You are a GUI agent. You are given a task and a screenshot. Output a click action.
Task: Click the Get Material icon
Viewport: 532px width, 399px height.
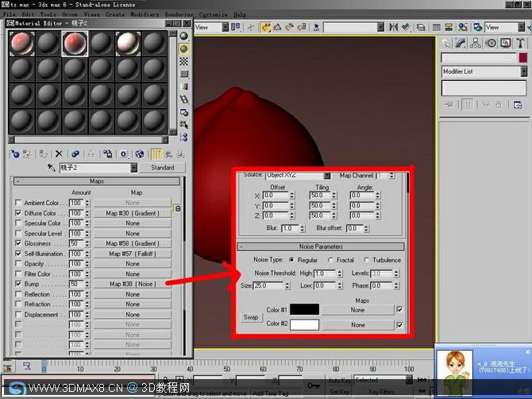coord(15,154)
